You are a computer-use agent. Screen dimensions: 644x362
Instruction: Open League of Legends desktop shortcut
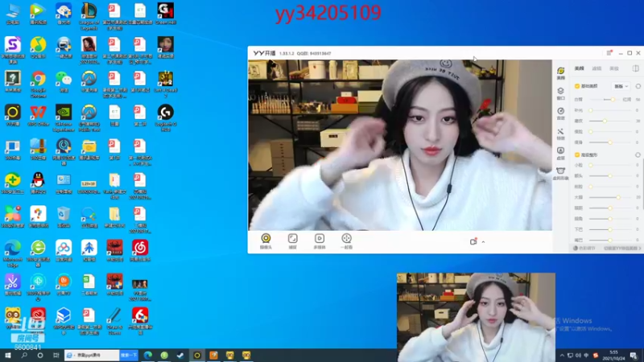[89, 16]
